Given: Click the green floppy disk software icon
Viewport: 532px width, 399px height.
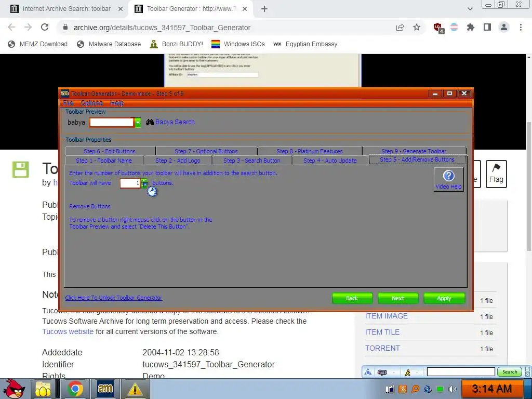Looking at the screenshot, I should [21, 169].
